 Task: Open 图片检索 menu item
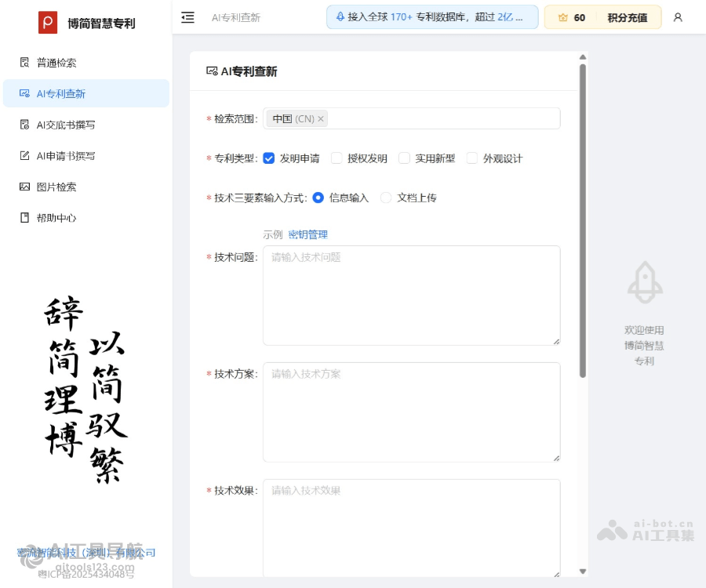click(x=86, y=187)
